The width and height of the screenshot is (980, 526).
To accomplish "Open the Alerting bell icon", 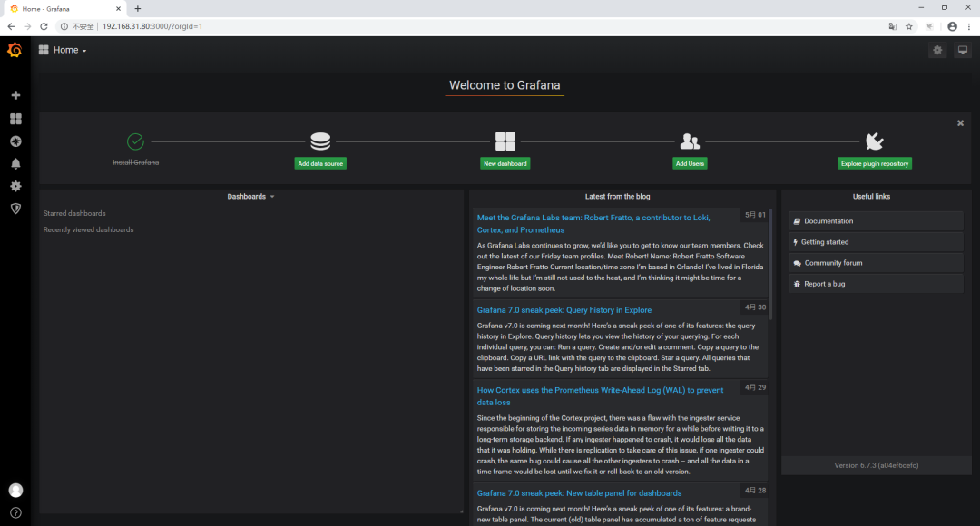I will [15, 163].
